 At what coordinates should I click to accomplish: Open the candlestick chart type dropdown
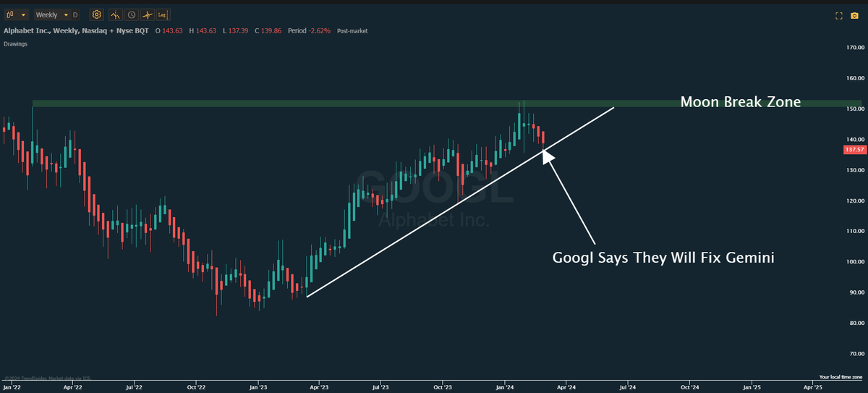(16, 14)
